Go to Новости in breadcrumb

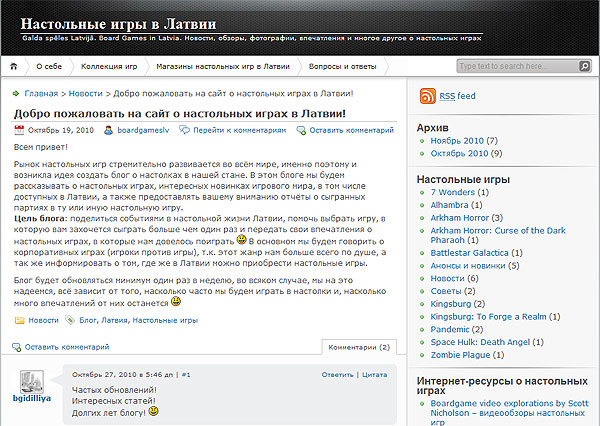click(86, 93)
